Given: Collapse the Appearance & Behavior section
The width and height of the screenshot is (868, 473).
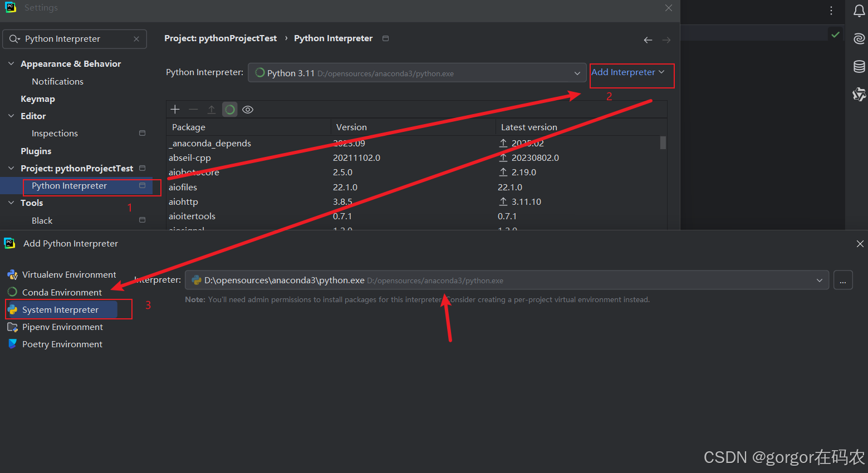Looking at the screenshot, I should [11, 63].
